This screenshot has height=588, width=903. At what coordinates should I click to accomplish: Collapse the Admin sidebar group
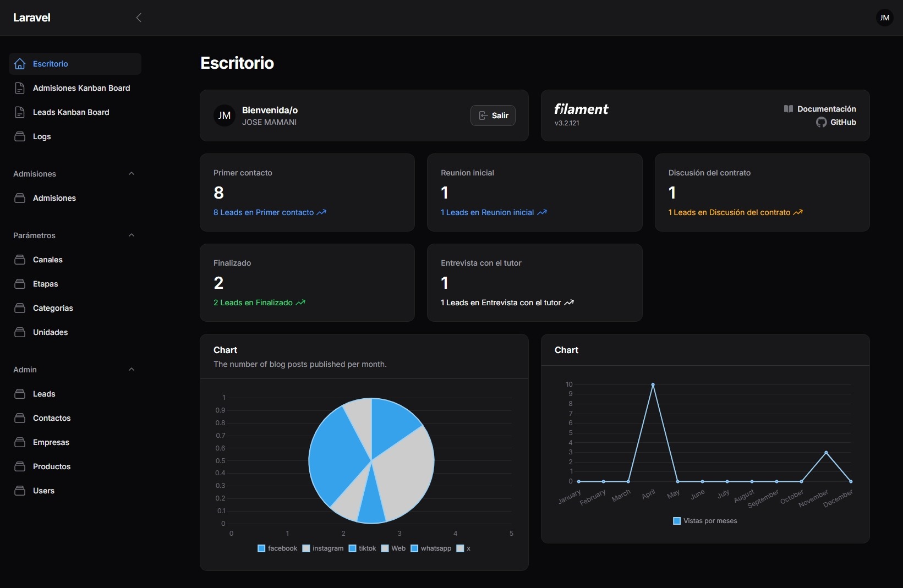click(131, 370)
